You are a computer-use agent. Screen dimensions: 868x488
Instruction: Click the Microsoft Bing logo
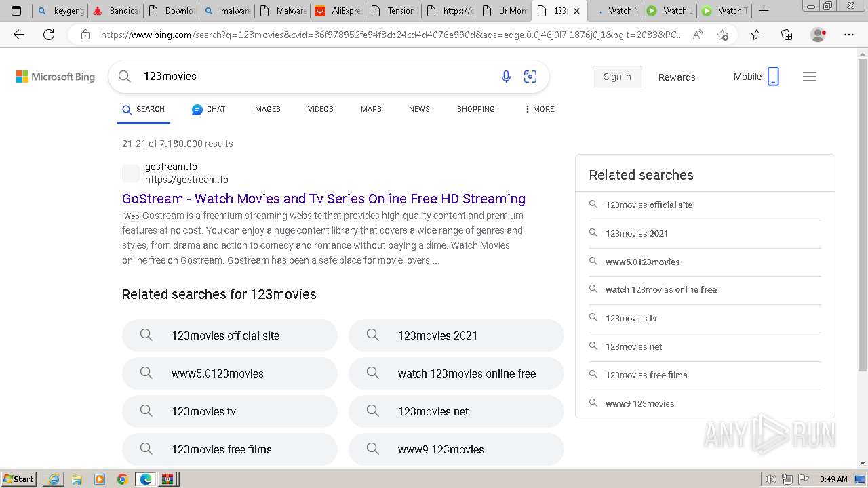(x=56, y=77)
